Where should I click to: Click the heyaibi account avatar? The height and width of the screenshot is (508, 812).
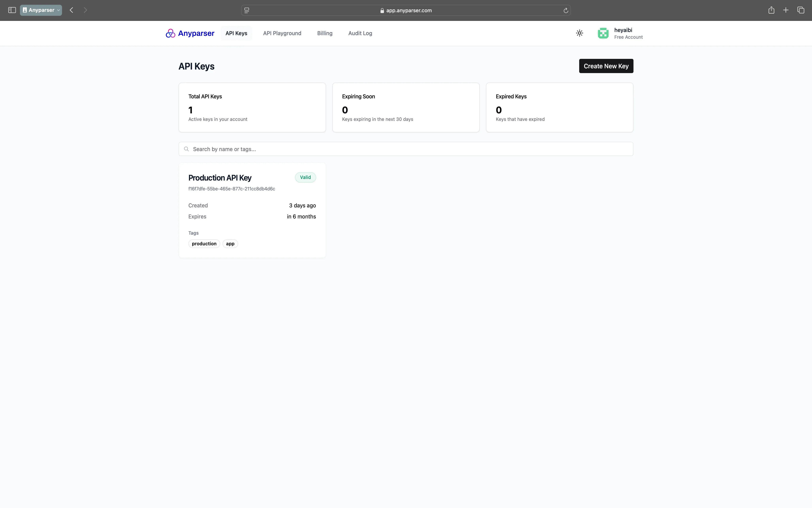pyautogui.click(x=603, y=33)
